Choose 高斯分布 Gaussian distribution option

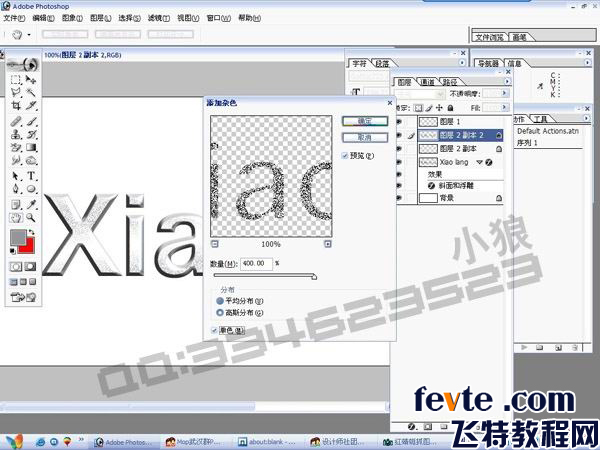[220, 312]
